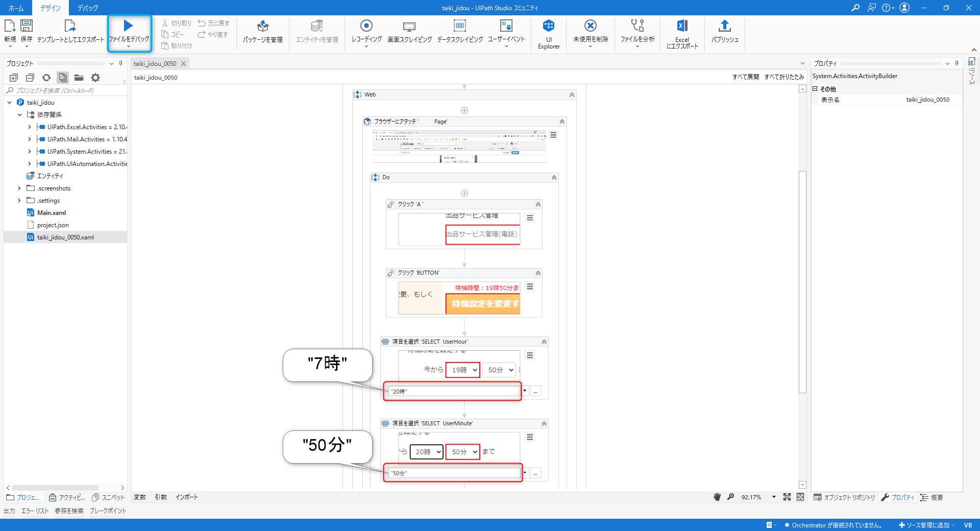This screenshot has height=531, width=980.
Task: Expand UiPath.Excel.Activities dependency
Action: click(29, 127)
